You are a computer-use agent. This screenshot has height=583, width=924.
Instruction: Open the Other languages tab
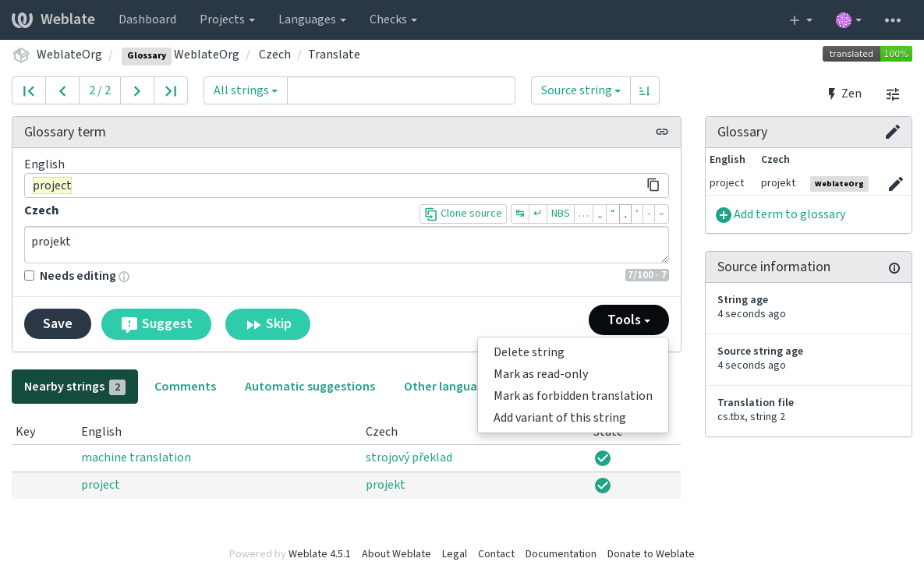[441, 387]
